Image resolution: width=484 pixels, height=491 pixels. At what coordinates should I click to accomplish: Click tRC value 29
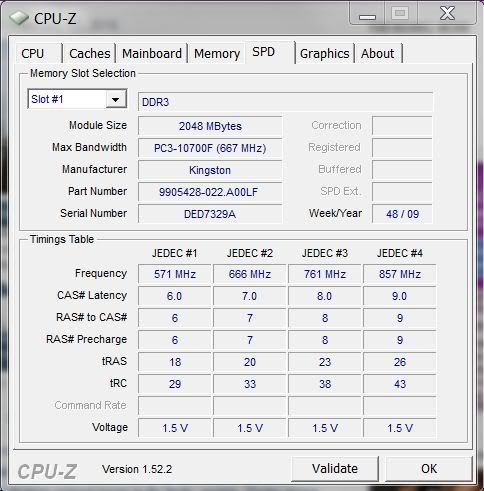(x=175, y=384)
